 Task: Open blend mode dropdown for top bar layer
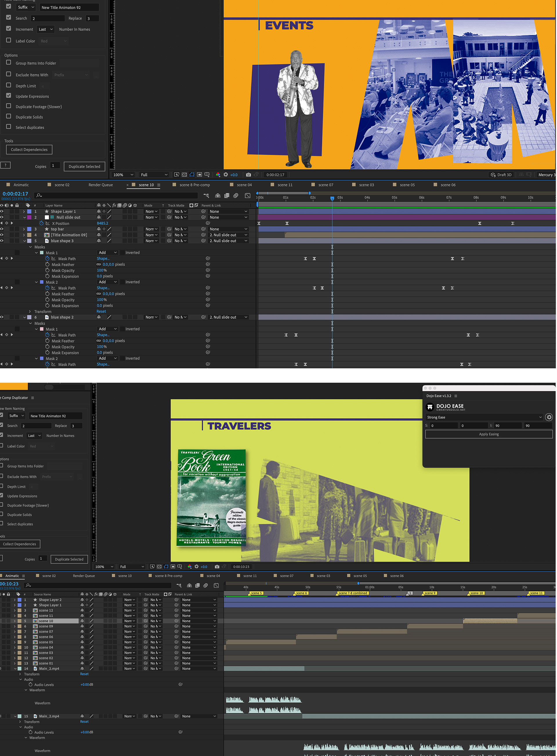[151, 229]
